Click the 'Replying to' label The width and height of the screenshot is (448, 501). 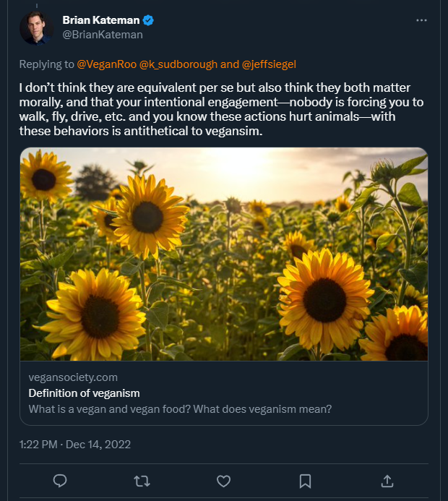[x=47, y=64]
